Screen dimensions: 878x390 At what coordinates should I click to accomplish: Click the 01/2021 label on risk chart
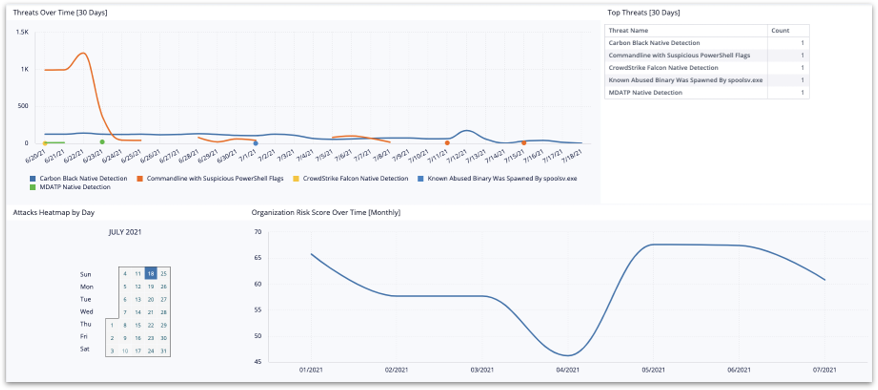(x=310, y=370)
